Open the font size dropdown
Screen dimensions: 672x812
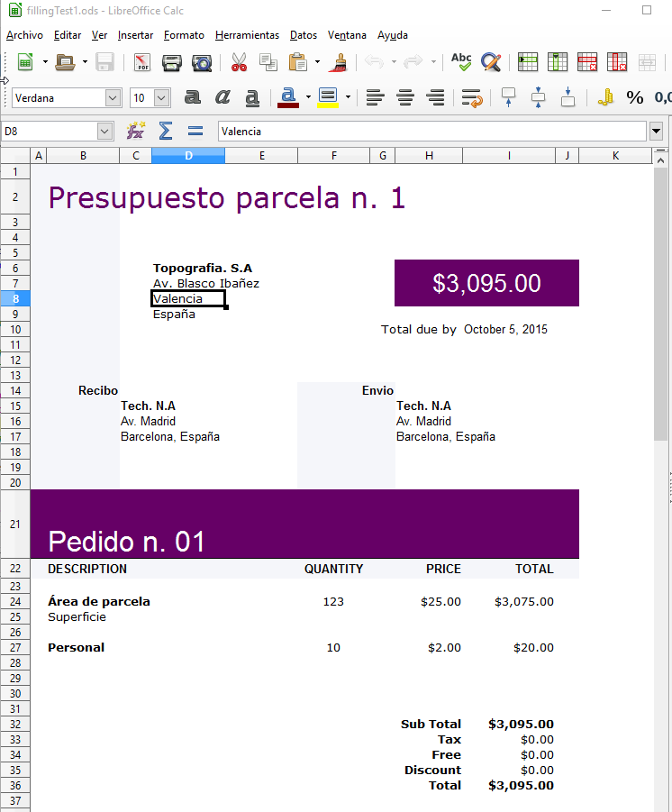pyautogui.click(x=162, y=98)
